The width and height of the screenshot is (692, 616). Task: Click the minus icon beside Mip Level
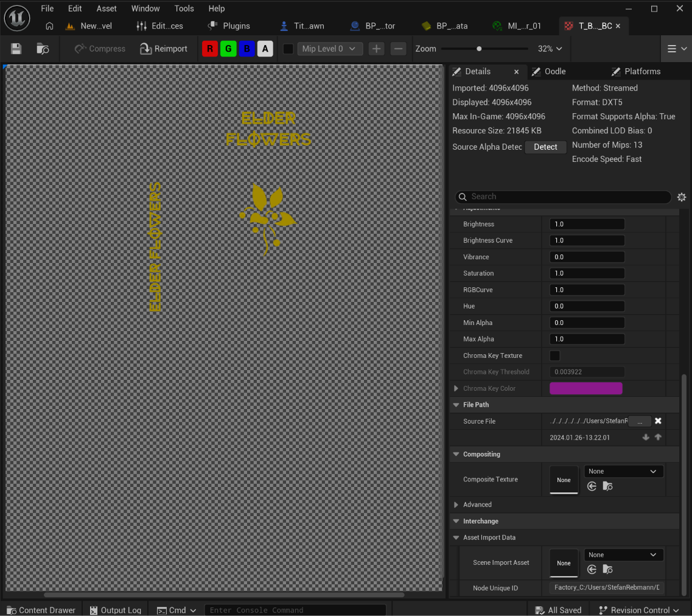398,49
